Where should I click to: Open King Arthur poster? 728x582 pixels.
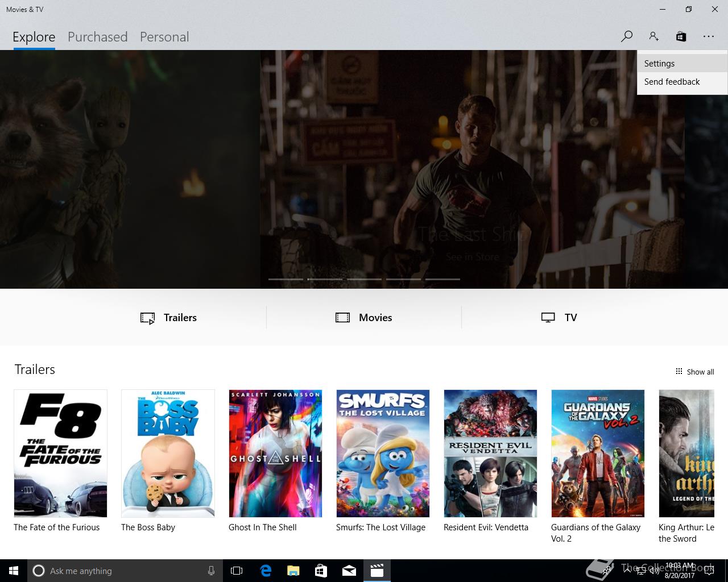coord(686,454)
